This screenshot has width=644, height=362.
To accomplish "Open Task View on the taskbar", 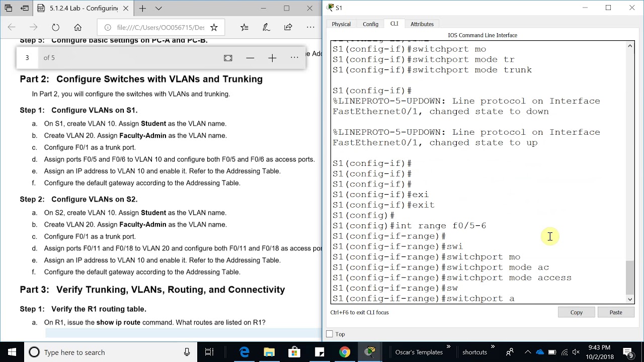I will [209, 352].
